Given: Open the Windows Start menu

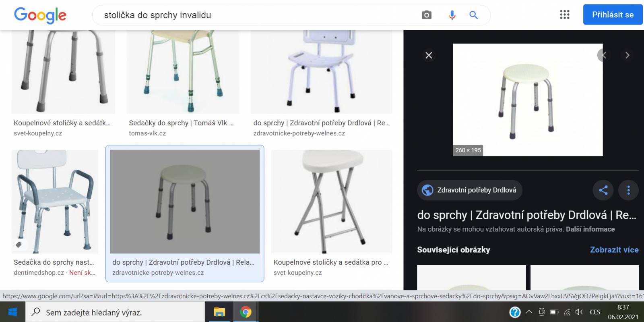Looking at the screenshot, I should [12, 312].
